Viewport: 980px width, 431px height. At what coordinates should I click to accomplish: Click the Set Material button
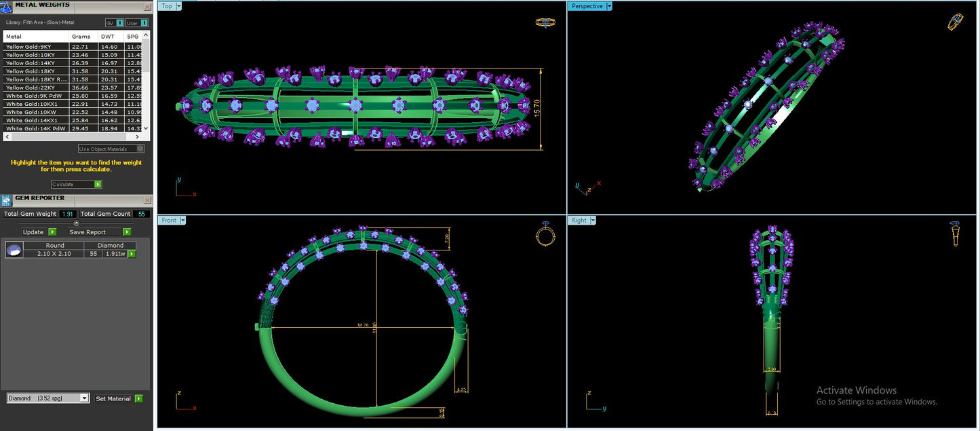119,398
